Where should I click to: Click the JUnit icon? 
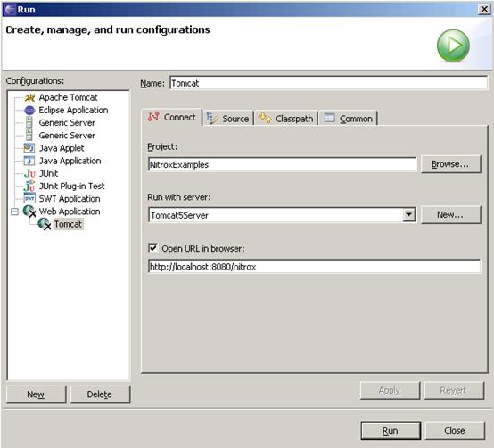pyautogui.click(x=29, y=173)
